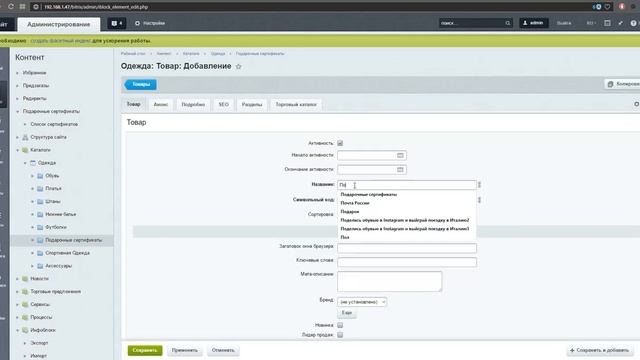The height and width of the screenshot is (360, 640).
Task: Click the Настройки gear icon
Action: [x=137, y=23]
